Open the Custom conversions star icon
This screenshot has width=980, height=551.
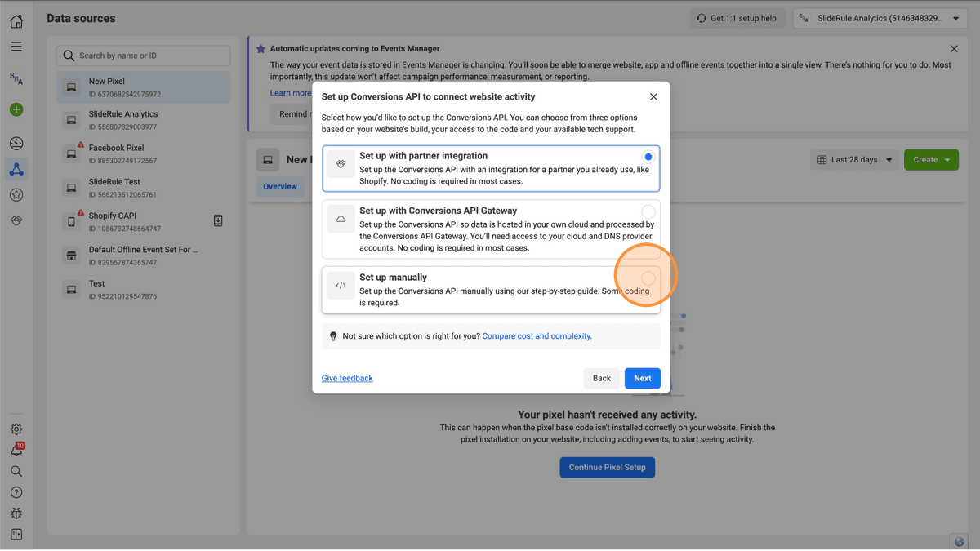16,195
